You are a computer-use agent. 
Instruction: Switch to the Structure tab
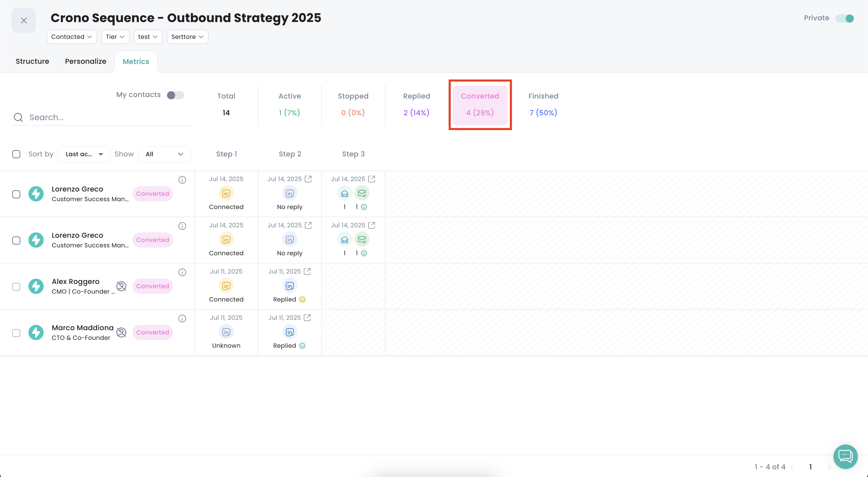click(x=32, y=61)
